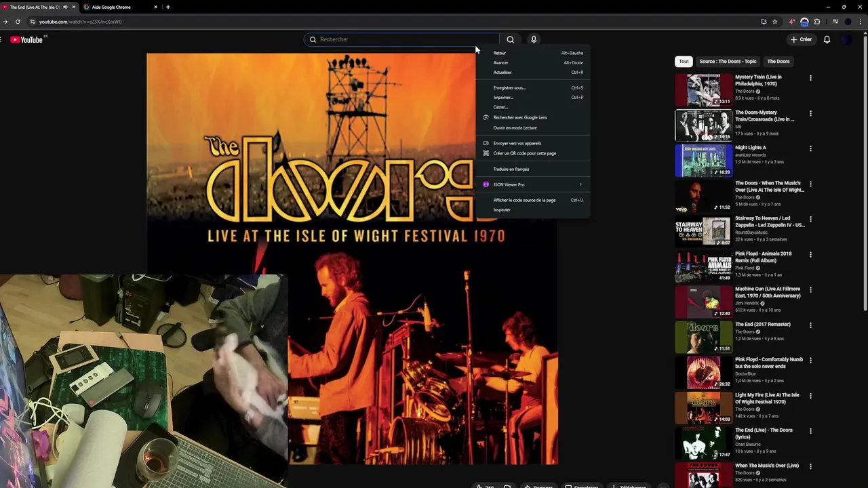Open the YouTube account avatar menu
The height and width of the screenshot is (488, 868).
847,39
